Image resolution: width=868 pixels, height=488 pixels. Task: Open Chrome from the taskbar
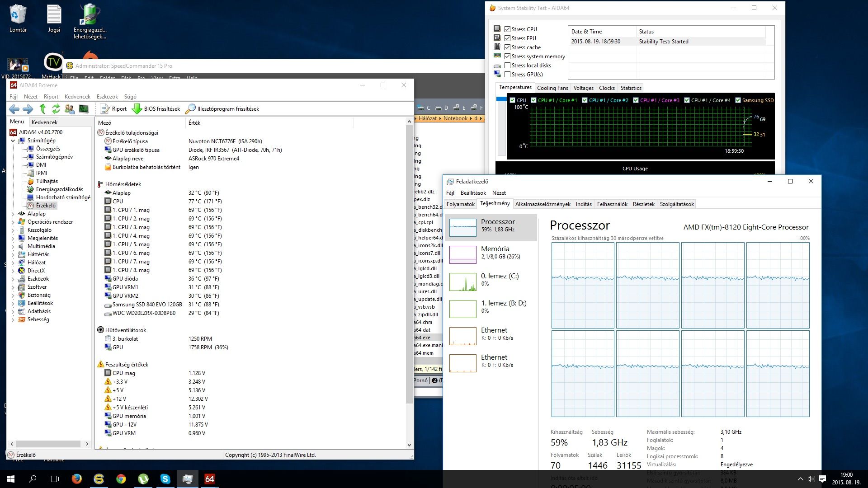[x=121, y=479]
